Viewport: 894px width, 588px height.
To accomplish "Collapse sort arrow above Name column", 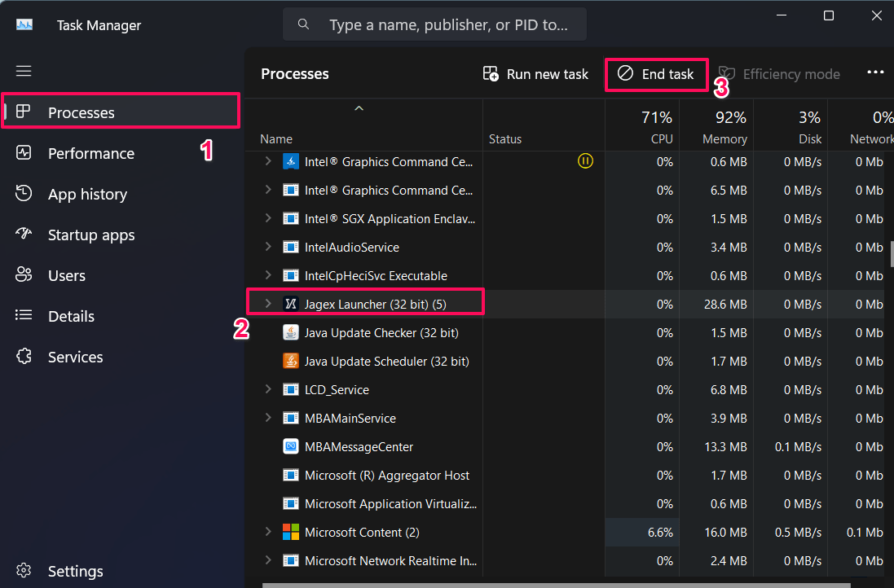I will pos(359,108).
